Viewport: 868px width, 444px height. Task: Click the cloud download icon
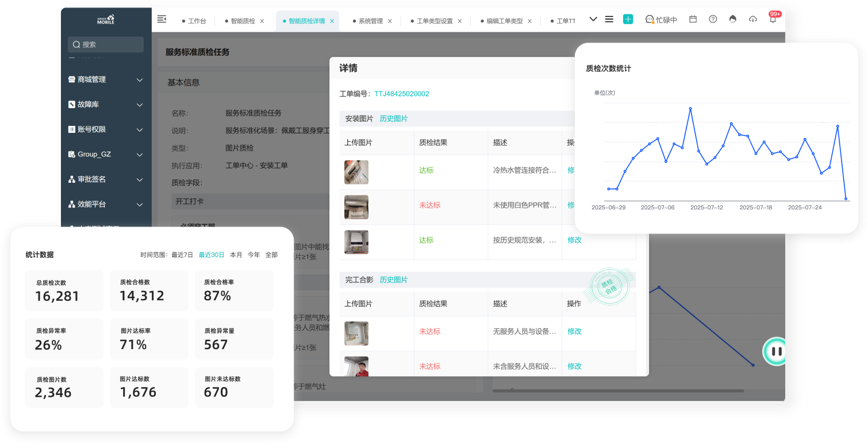(x=753, y=19)
